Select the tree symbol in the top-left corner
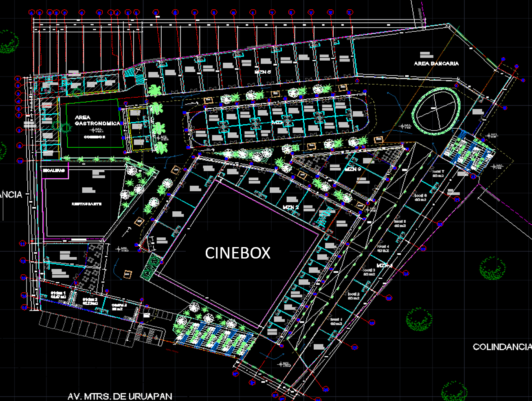 pyautogui.click(x=9, y=42)
